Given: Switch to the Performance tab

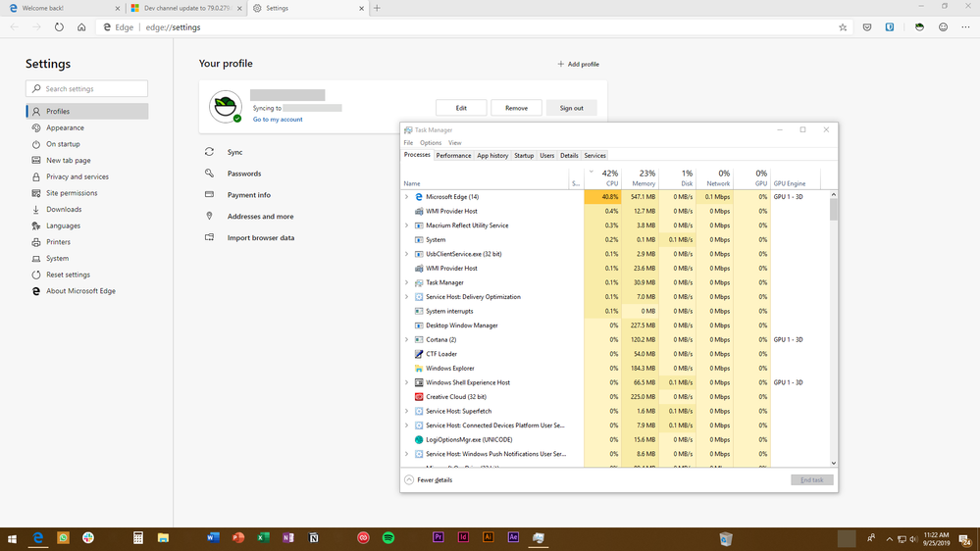Looking at the screenshot, I should pyautogui.click(x=453, y=156).
